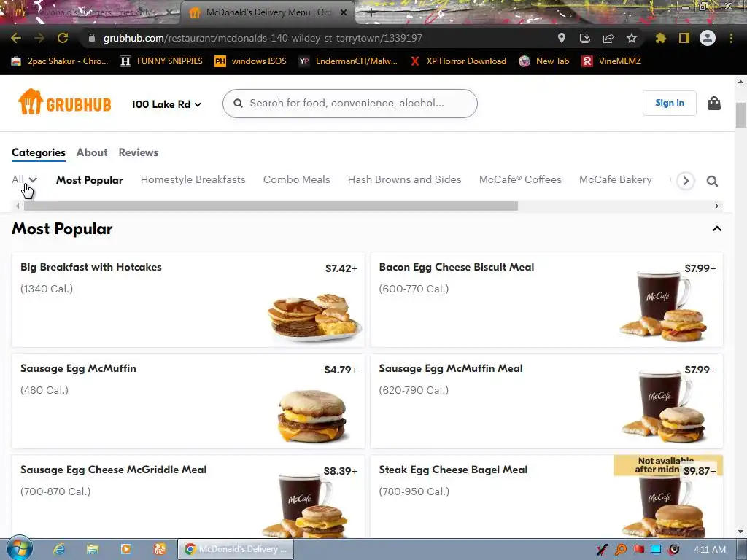747x560 pixels.
Task: Open the media player taskbar icon
Action: point(125,549)
